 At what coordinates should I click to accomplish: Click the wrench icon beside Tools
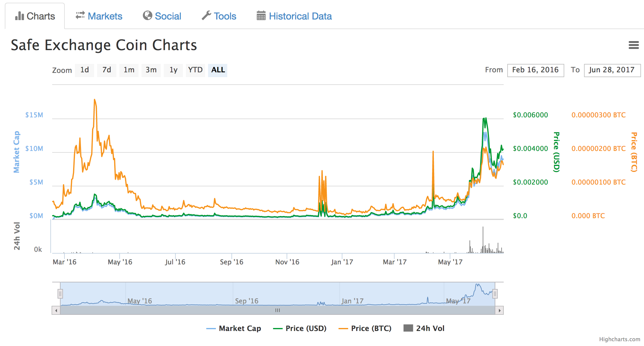[206, 15]
